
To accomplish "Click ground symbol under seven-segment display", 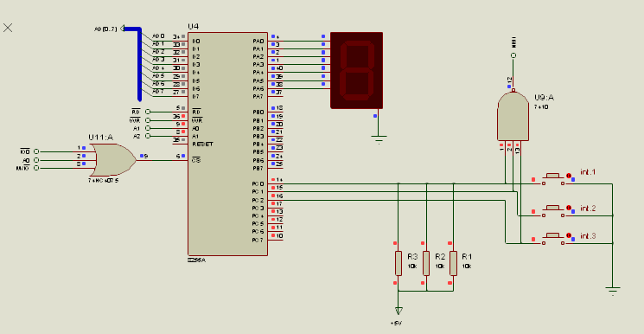I will 379,138.
